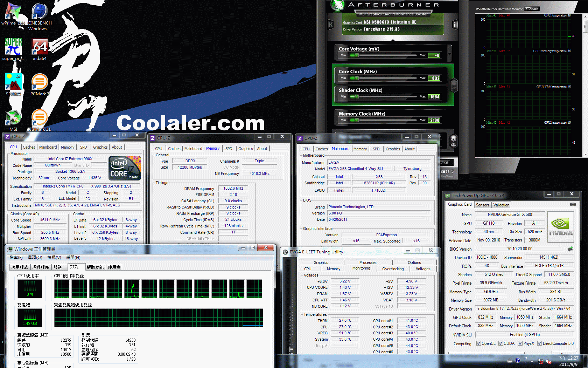Image resolution: width=588 pixels, height=368 pixels.
Task: Open the MSI desktop shortcut icon
Action: click(13, 120)
